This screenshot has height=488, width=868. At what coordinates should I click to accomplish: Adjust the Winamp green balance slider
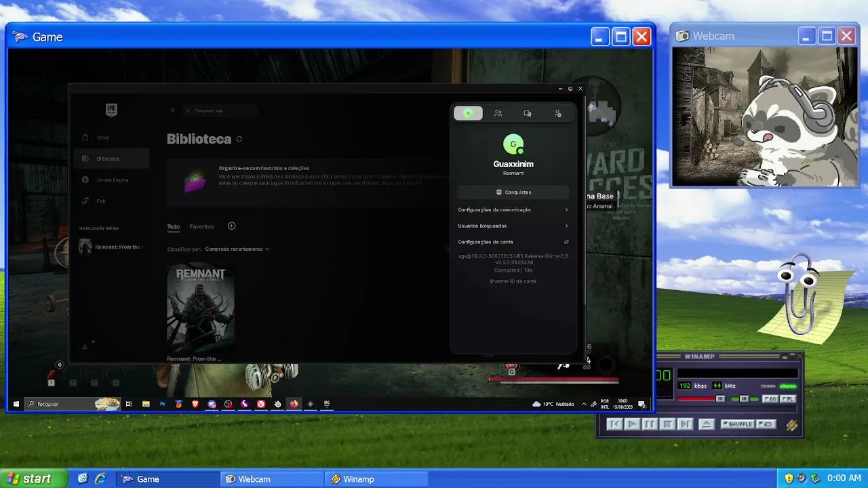click(744, 399)
